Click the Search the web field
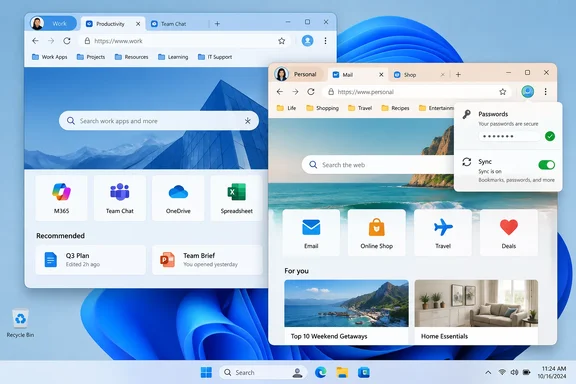Image resolution: width=576 pixels, height=384 pixels. coord(378,165)
